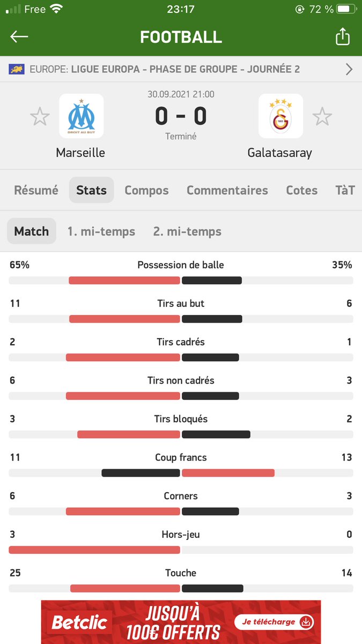Favorite Galatasaray with the star icon

(x=322, y=116)
